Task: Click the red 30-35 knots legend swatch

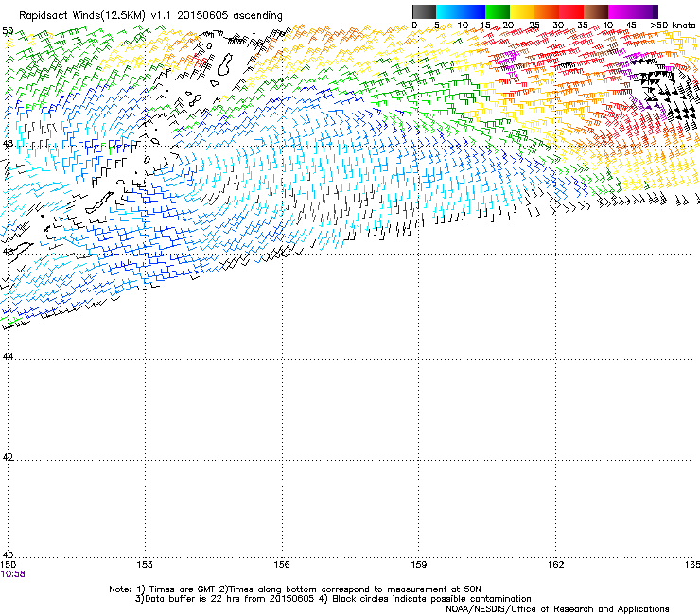Action: coord(571,11)
